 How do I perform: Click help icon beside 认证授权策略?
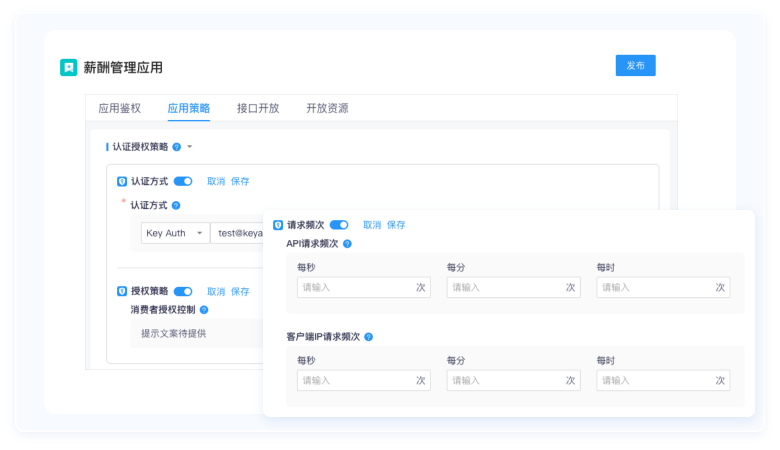click(176, 147)
